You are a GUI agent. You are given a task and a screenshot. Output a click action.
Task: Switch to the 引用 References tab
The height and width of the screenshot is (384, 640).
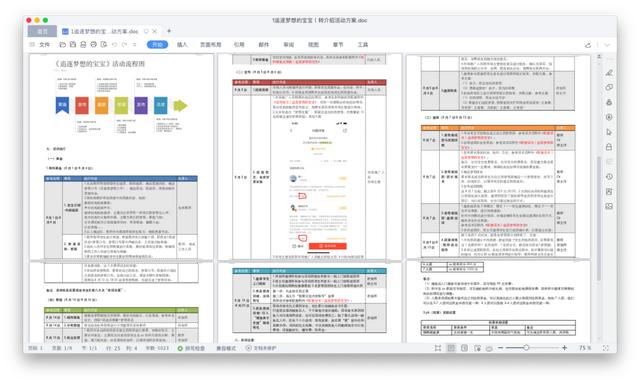coord(239,44)
